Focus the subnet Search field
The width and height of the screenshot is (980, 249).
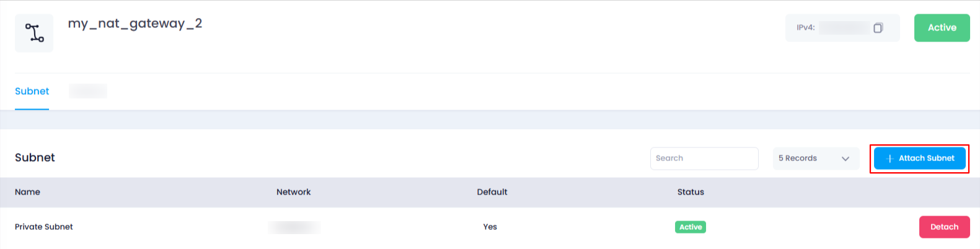click(704, 159)
